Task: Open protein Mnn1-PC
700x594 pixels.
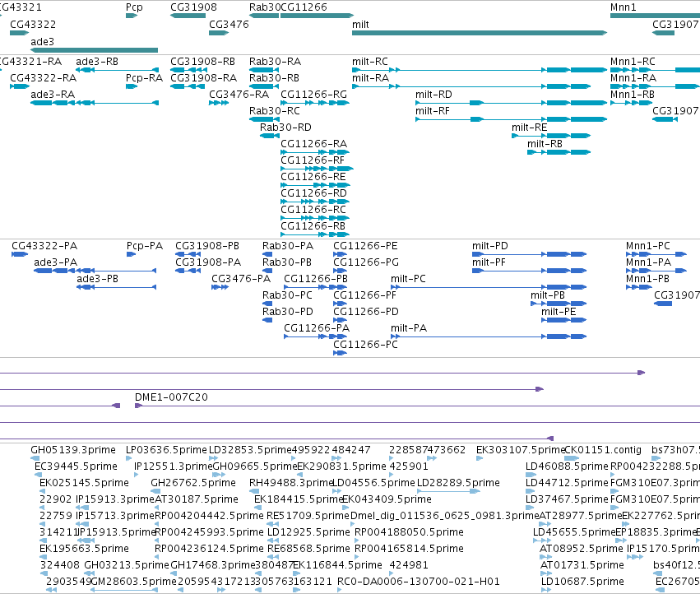Action: point(648,246)
